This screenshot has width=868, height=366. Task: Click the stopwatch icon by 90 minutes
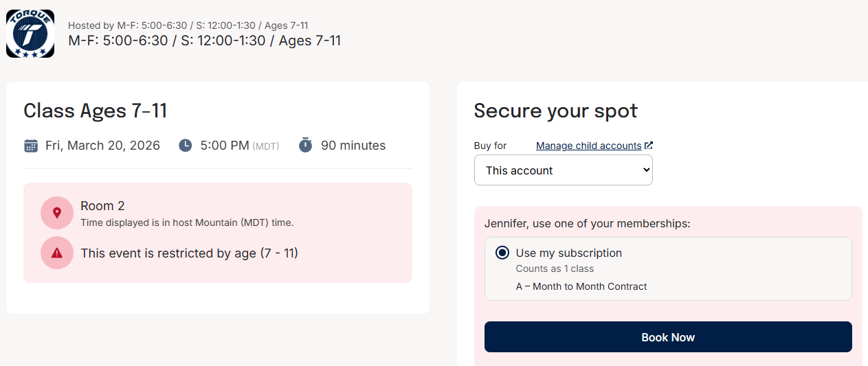(306, 146)
